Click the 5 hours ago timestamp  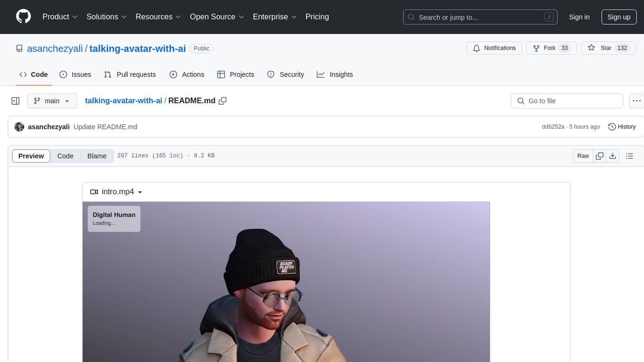(x=584, y=127)
